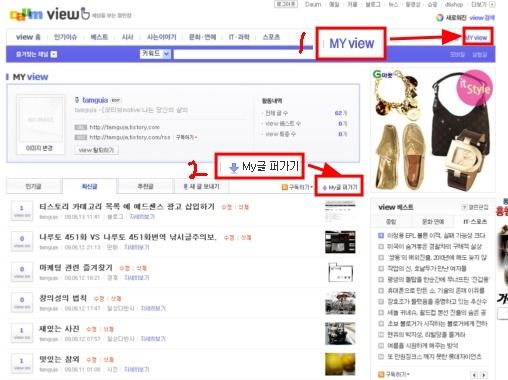Click the 수정 link for 나루토 451화 post
Image resolution: width=508 pixels, height=380 pixels.
click(229, 238)
